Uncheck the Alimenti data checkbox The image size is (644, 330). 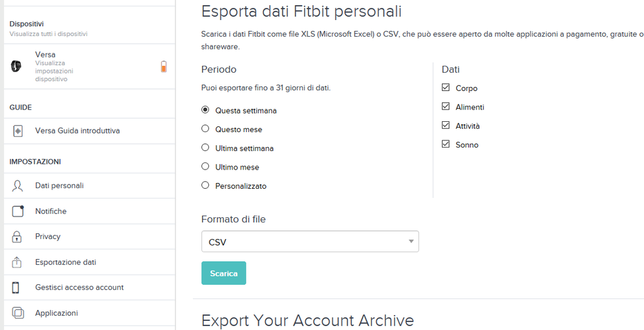coord(446,106)
